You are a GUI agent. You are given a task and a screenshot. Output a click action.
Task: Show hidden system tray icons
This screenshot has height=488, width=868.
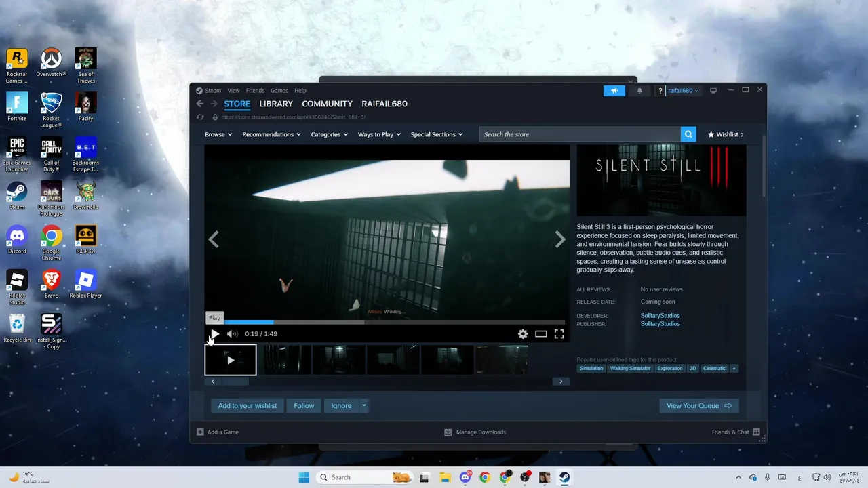738,477
